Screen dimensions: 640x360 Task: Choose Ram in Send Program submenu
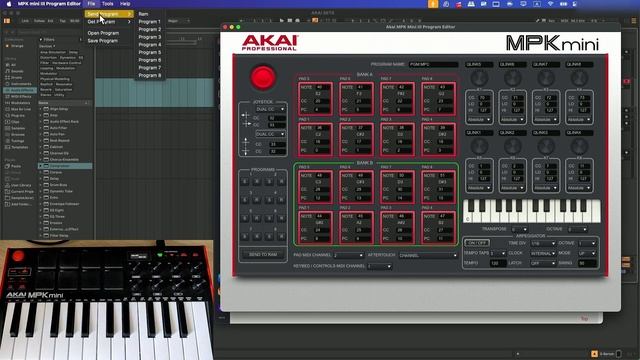coord(143,14)
